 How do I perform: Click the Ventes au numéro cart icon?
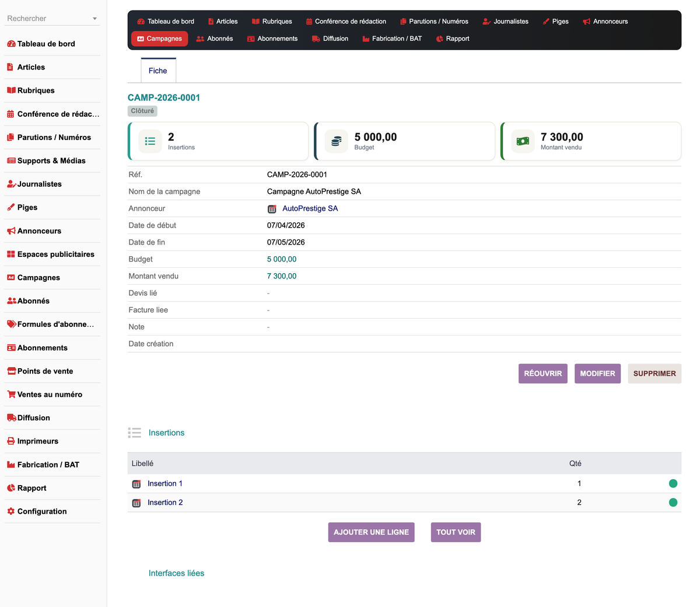coord(11,395)
